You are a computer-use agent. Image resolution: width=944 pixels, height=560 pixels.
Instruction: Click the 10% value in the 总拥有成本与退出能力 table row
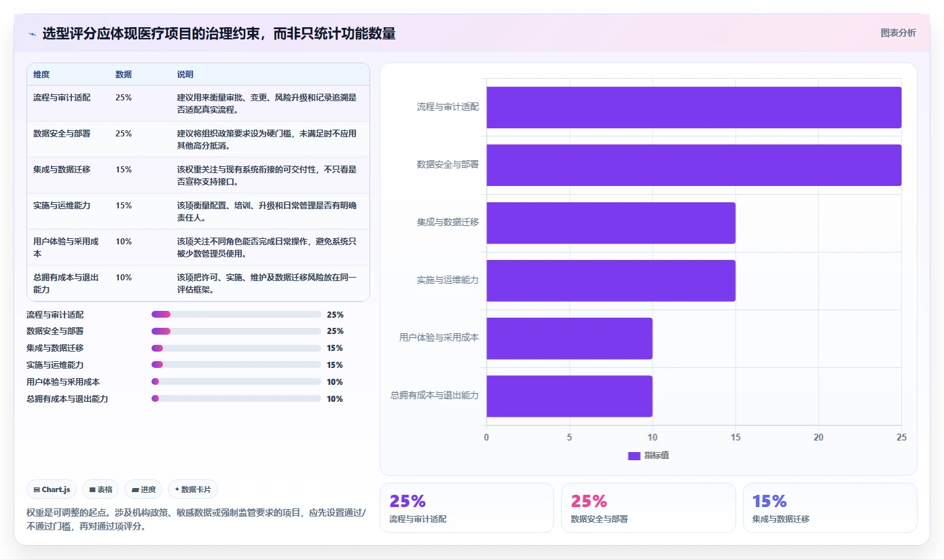click(124, 278)
